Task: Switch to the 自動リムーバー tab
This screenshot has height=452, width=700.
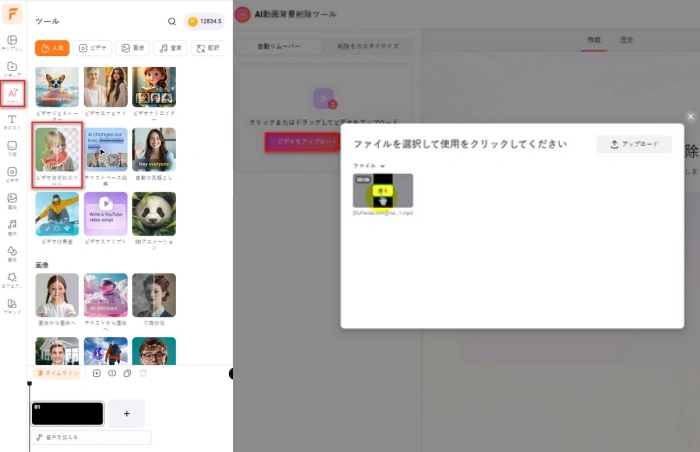Action: click(279, 46)
